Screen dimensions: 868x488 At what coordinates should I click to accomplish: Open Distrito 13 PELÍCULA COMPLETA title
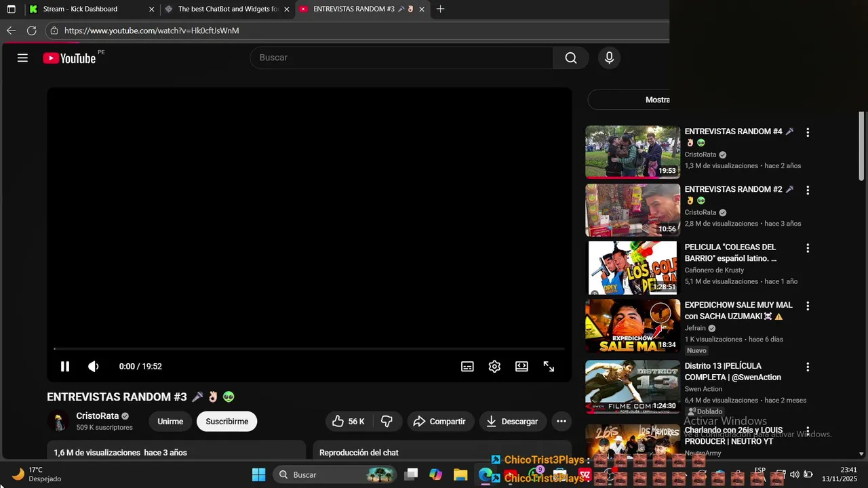coord(732,371)
